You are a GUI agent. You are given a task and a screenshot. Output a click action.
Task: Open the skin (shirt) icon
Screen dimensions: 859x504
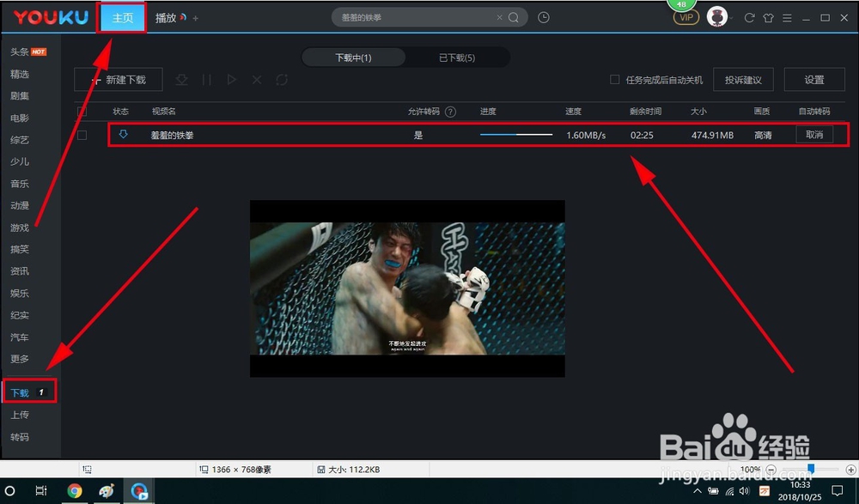point(768,17)
